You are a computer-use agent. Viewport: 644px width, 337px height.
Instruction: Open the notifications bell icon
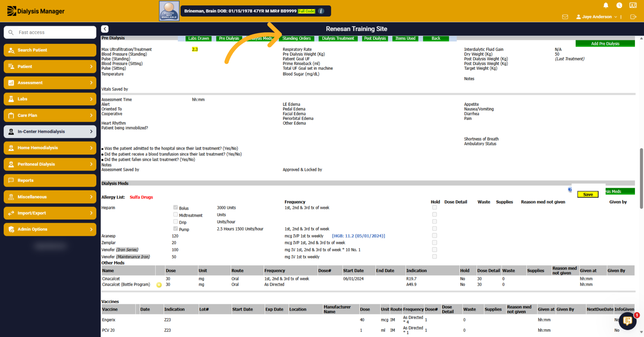[x=606, y=5]
